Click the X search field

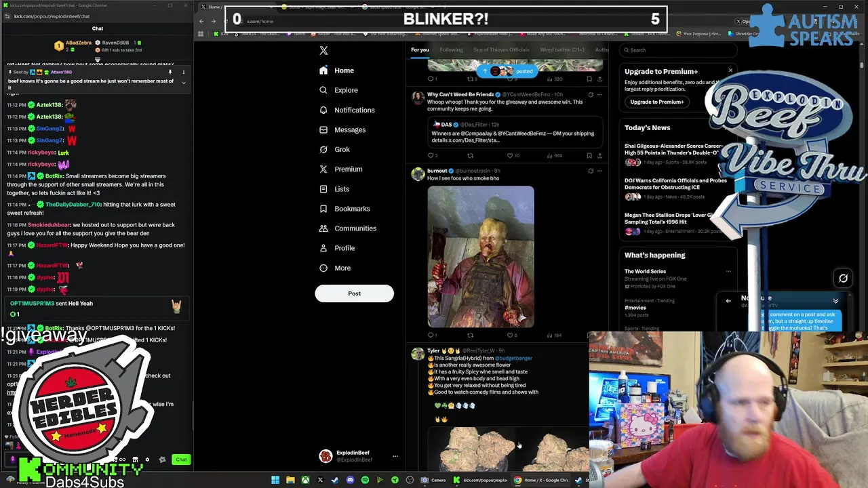click(x=679, y=49)
